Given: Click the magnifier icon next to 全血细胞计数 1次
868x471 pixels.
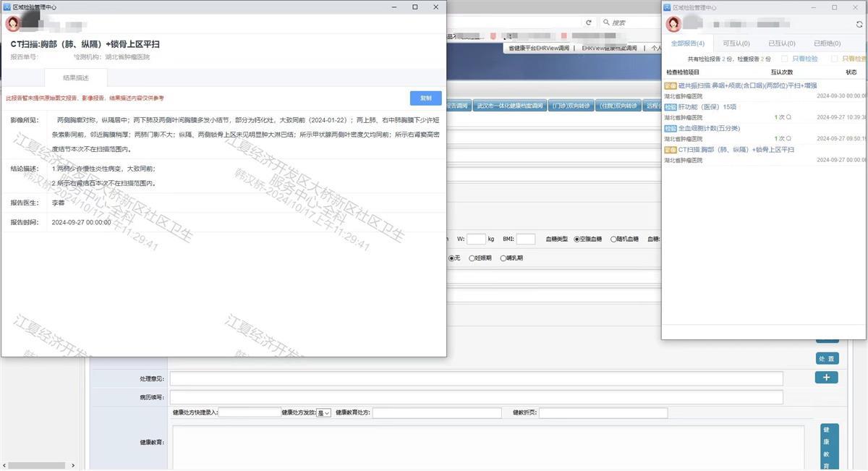Looking at the screenshot, I should (788, 139).
